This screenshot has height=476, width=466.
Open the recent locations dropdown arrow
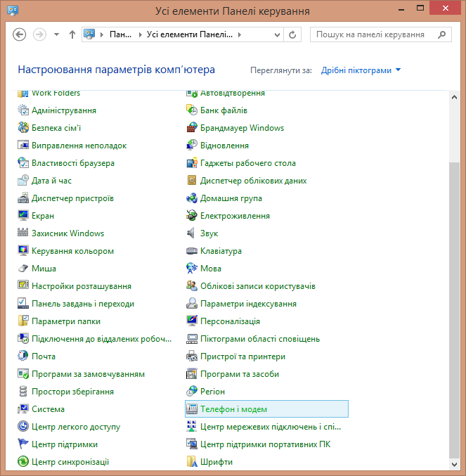tap(56, 34)
